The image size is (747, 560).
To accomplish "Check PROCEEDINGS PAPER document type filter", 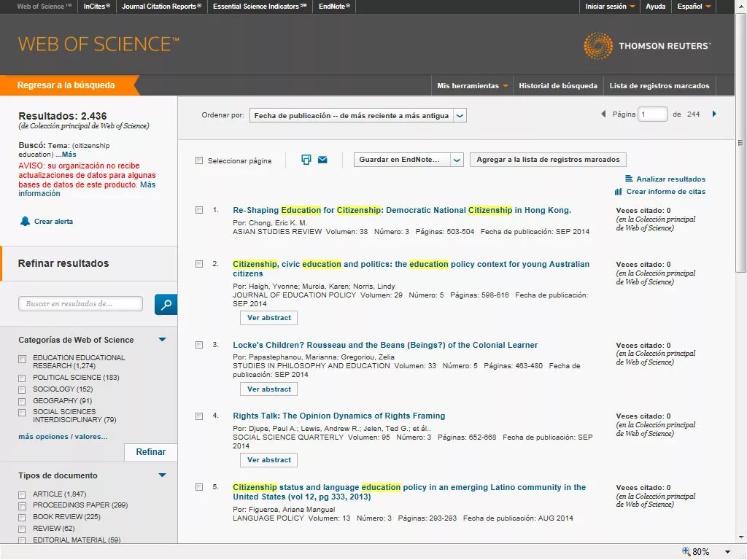I will [22, 506].
